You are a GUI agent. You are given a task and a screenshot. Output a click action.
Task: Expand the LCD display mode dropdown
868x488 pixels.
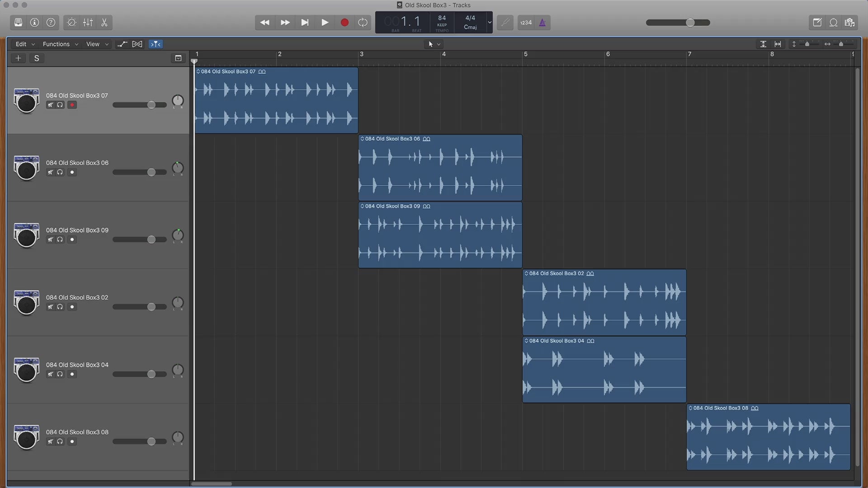click(489, 23)
